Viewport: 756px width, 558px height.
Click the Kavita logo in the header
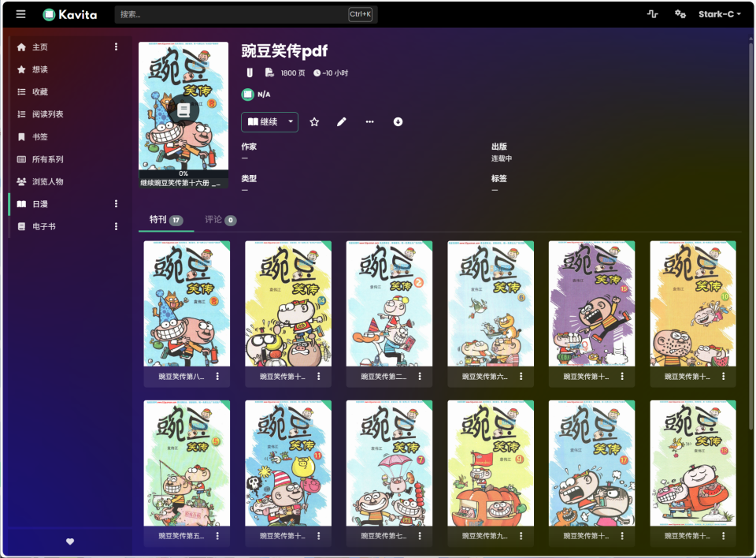[70, 14]
